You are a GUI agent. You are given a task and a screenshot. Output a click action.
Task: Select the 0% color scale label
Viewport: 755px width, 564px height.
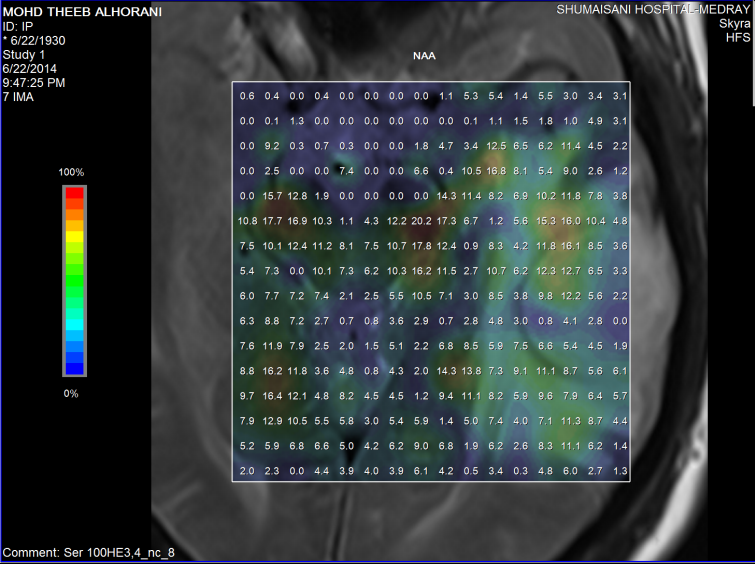pos(71,393)
